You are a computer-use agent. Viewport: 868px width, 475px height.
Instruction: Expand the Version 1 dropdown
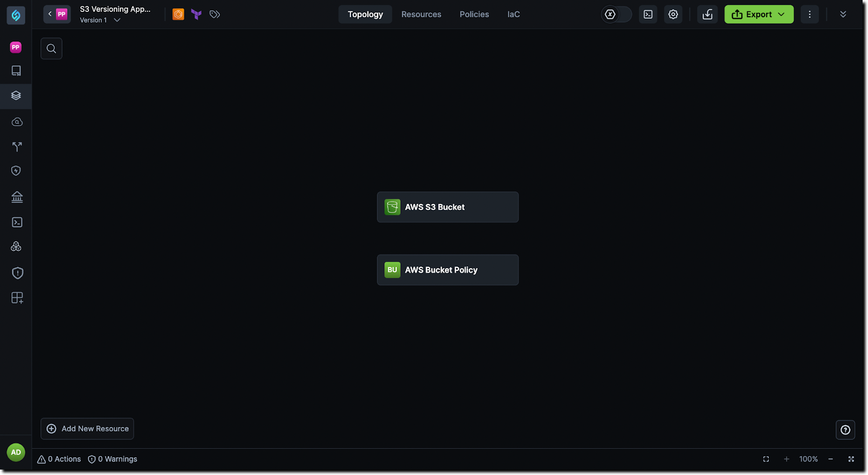pyautogui.click(x=100, y=20)
